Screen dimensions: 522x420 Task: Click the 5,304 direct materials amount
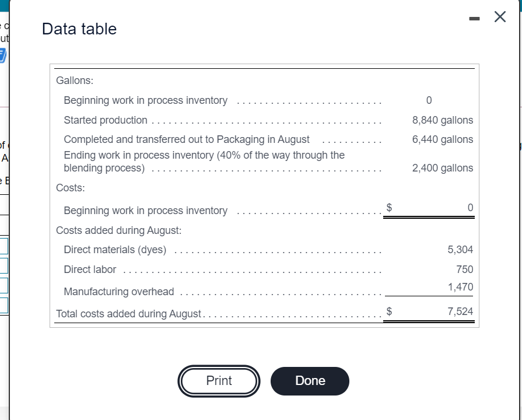460,250
